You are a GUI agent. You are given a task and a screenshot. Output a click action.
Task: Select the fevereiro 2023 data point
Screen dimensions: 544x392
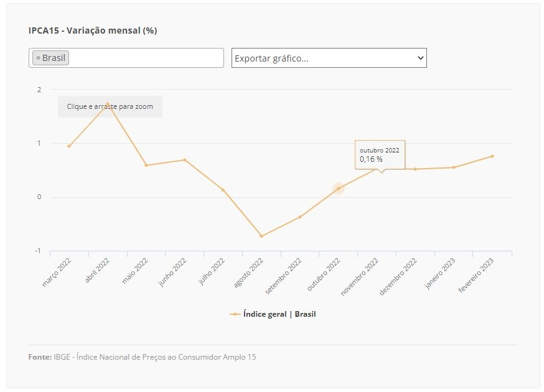(492, 156)
